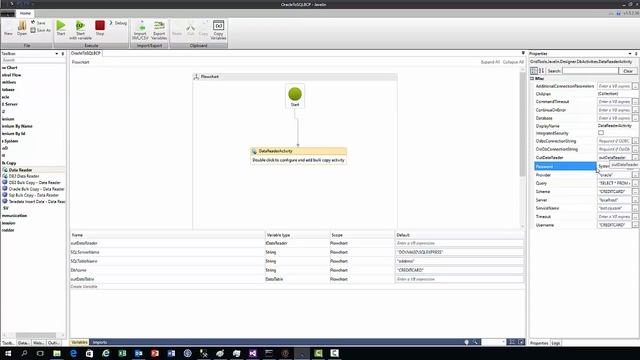640x360 pixels.
Task: Expand the Selenium By Name toolbox category
Action: (x=17, y=126)
